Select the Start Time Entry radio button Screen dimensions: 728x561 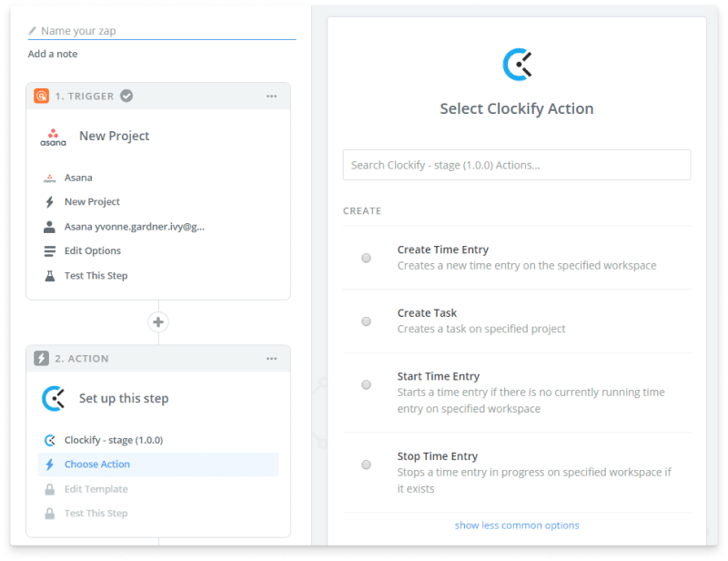click(367, 384)
